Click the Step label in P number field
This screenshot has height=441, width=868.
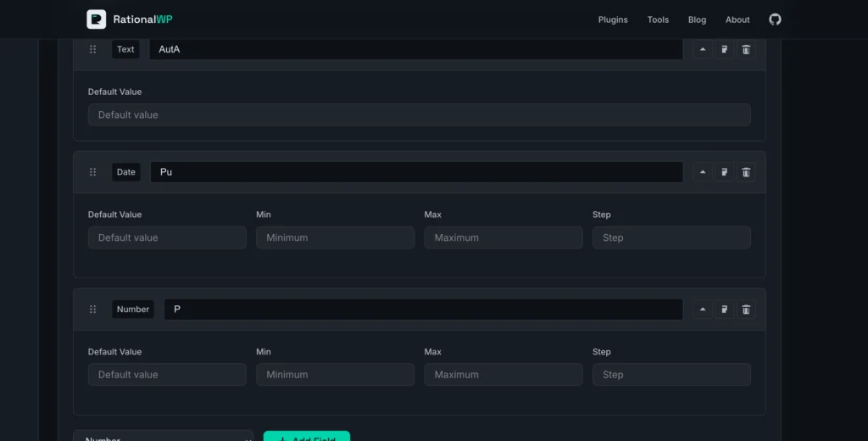pos(602,352)
